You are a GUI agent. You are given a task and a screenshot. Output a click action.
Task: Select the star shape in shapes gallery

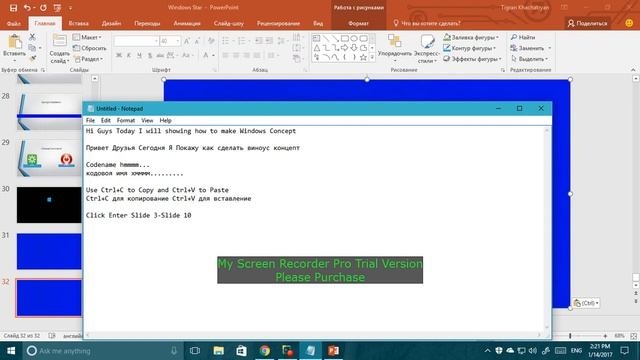pyautogui.click(x=363, y=58)
